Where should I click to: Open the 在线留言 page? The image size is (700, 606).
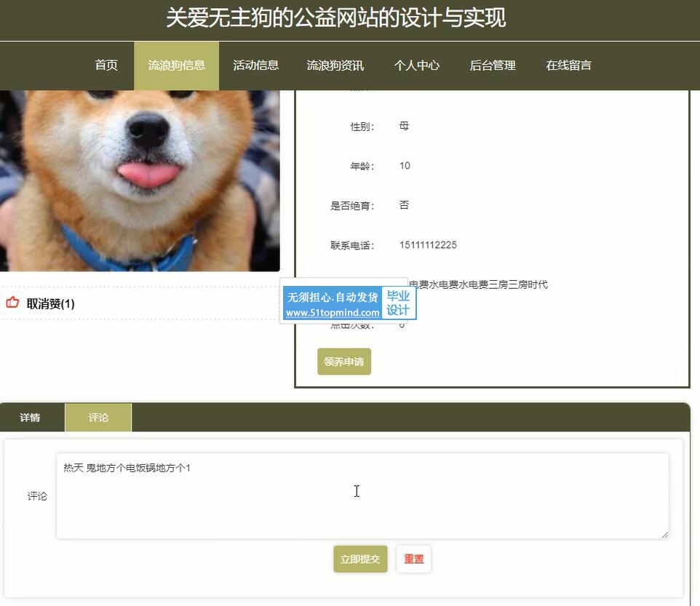coord(569,65)
